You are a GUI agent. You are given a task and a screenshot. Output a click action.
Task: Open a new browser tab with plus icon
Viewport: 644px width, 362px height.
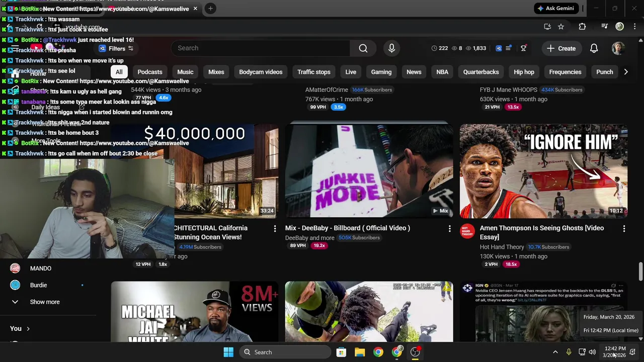210,9
